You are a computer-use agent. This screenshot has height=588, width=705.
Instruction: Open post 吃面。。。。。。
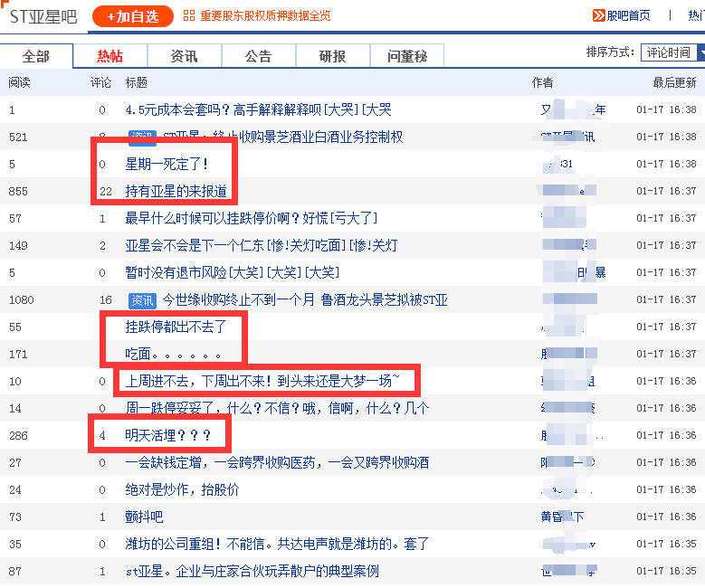point(173,355)
